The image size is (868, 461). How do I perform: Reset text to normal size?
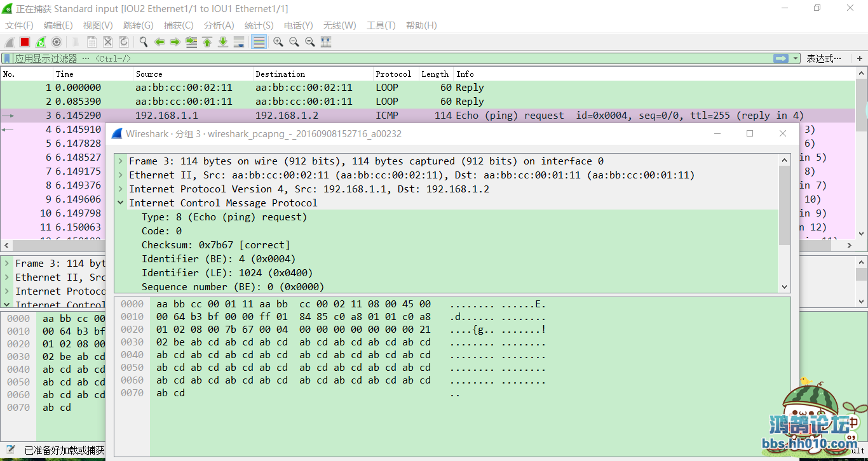(310, 42)
